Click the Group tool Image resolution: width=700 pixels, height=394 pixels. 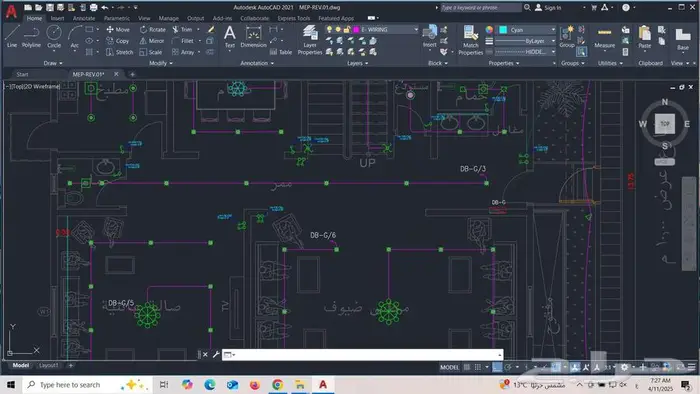(x=567, y=37)
